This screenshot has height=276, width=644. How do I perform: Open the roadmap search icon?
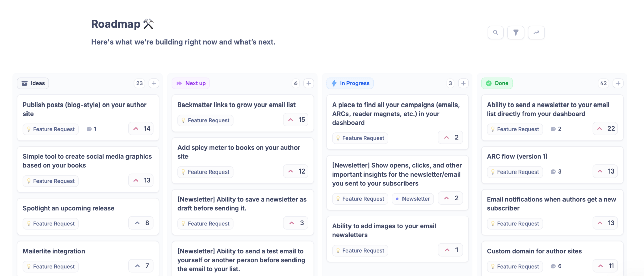tap(495, 32)
